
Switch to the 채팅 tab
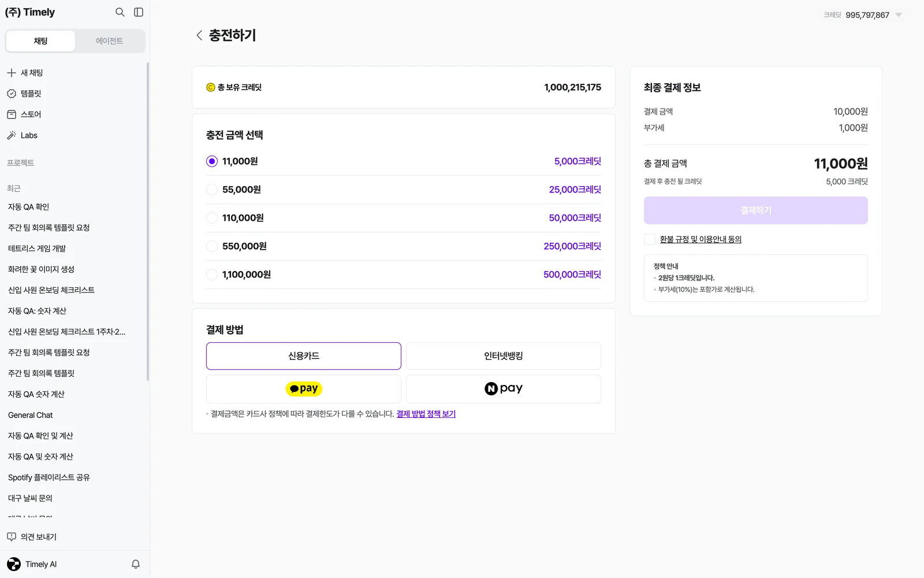pyautogui.click(x=40, y=41)
